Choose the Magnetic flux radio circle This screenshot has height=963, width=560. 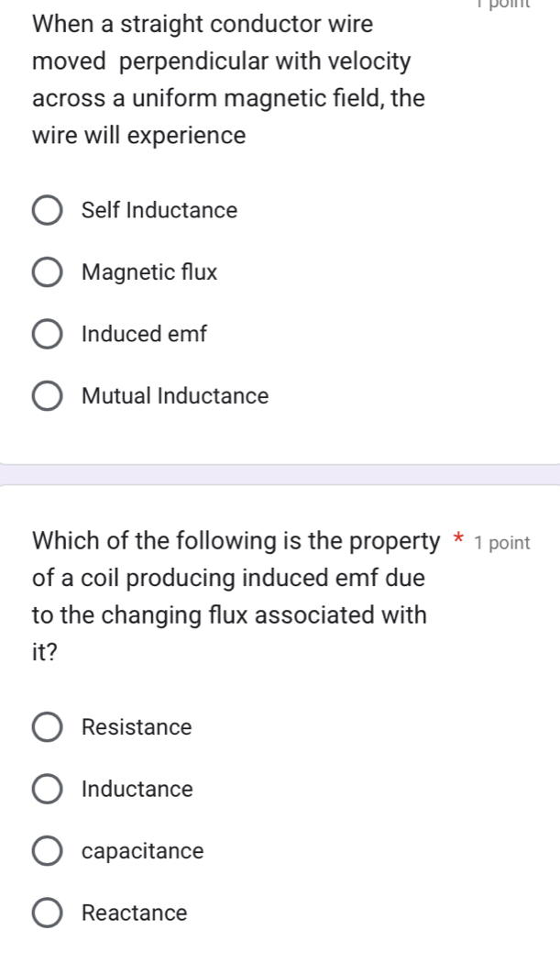[49, 272]
